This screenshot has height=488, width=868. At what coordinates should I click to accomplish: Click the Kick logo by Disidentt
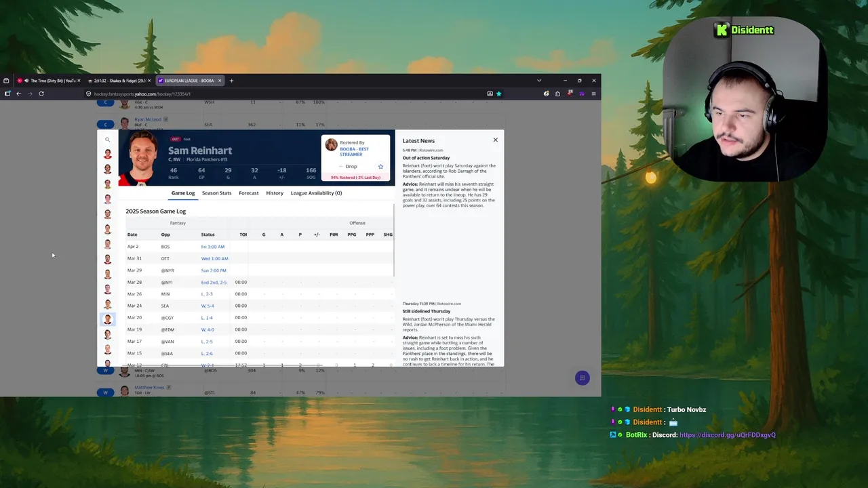pos(722,30)
